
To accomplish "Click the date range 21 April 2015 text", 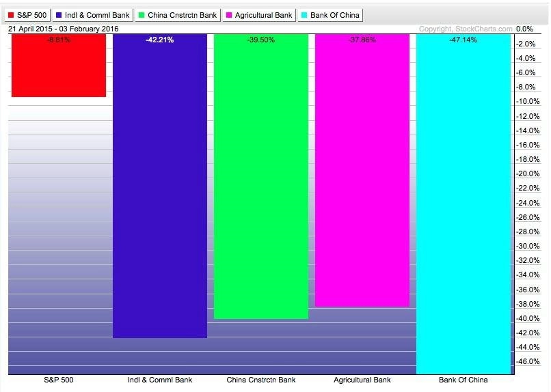I will pos(30,29).
